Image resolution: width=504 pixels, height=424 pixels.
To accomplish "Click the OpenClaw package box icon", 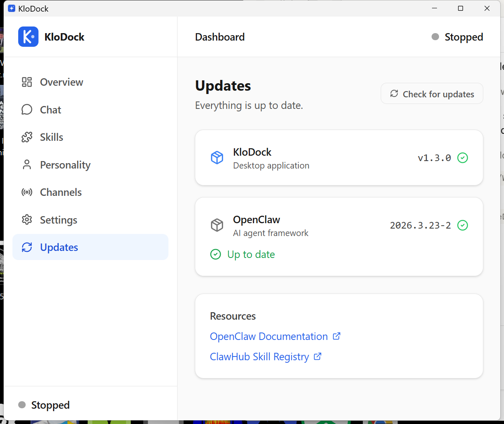I will (x=217, y=225).
